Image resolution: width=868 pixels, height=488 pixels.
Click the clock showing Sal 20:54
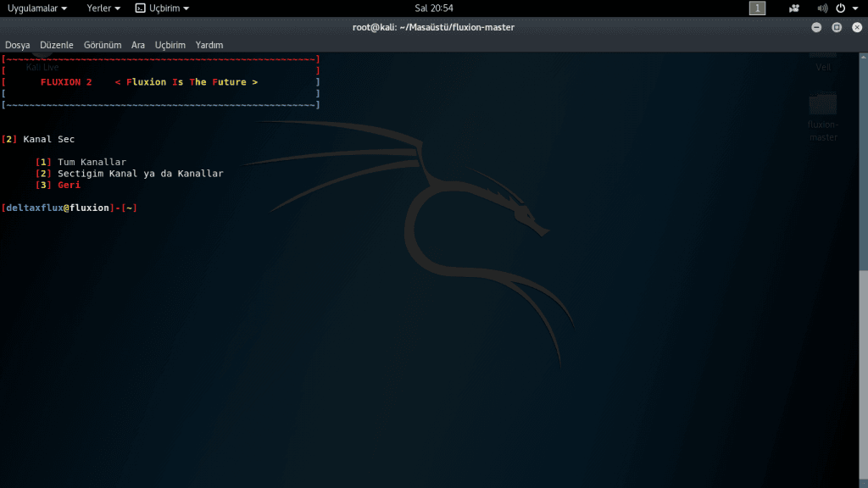tap(434, 8)
